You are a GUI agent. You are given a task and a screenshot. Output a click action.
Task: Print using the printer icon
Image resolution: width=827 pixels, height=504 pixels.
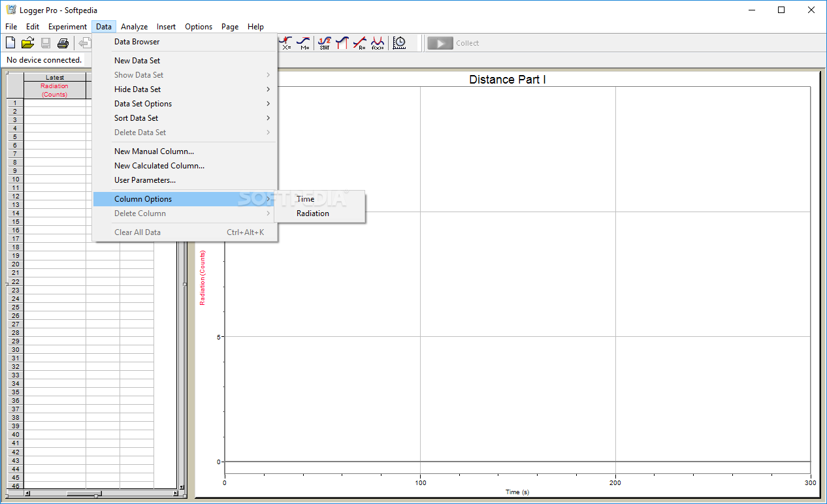point(63,43)
